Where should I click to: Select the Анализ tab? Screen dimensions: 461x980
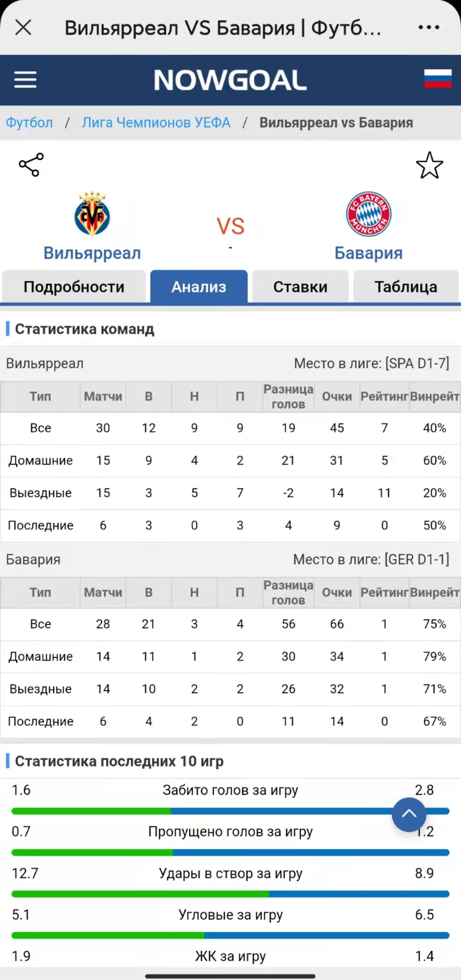[199, 287]
